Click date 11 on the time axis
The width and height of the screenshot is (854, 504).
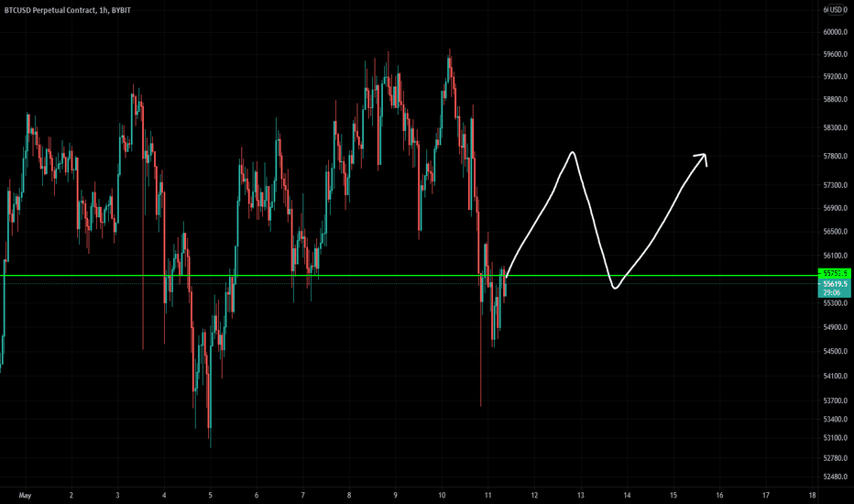[x=488, y=495]
